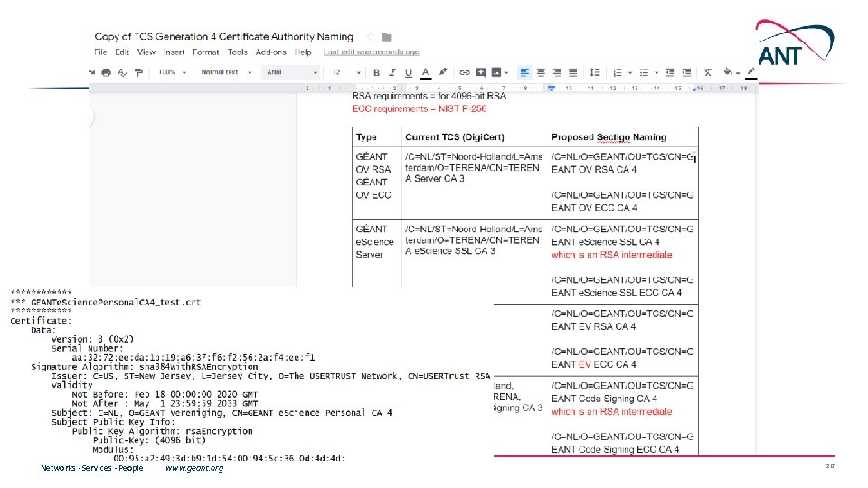Open the Edit menu
This screenshot has height=488, width=868.
pos(122,52)
